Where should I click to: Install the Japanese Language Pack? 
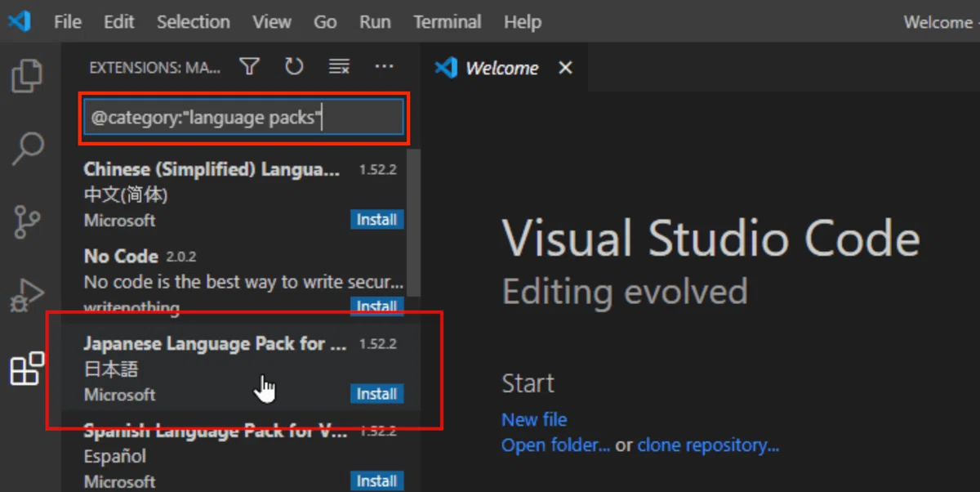click(376, 394)
